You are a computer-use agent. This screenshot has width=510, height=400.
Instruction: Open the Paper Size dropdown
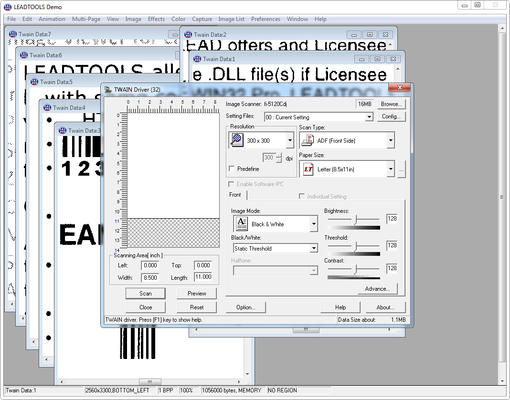click(390, 169)
